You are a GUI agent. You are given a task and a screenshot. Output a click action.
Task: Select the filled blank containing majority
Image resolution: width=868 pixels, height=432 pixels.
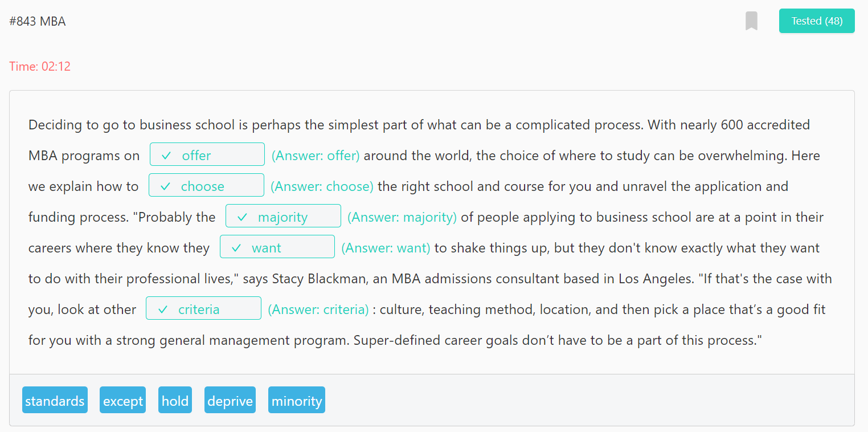pyautogui.click(x=283, y=216)
